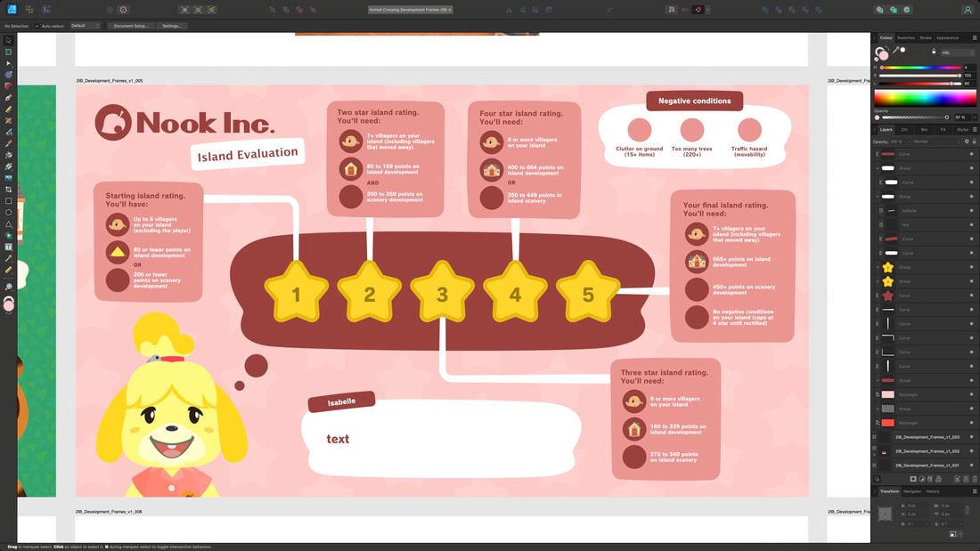The image size is (980, 551).
Task: Click the L lightness slider
Action: (920, 83)
